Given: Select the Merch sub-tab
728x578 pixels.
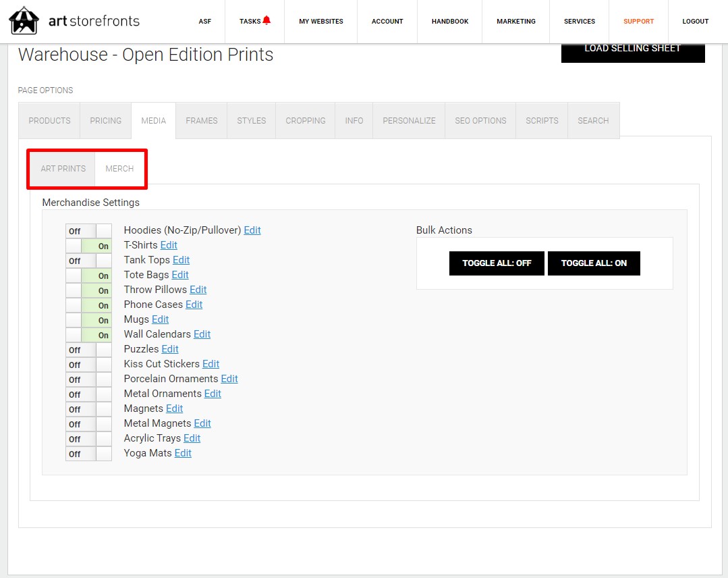Looking at the screenshot, I should pos(119,169).
